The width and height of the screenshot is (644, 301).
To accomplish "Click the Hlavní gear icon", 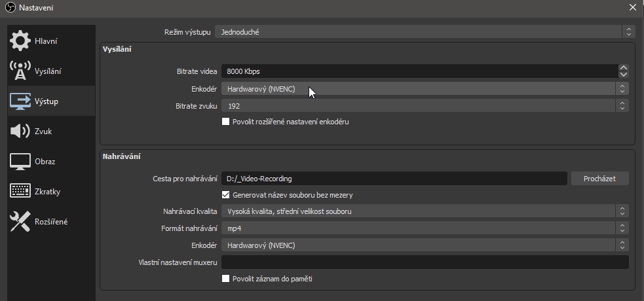I will [20, 41].
